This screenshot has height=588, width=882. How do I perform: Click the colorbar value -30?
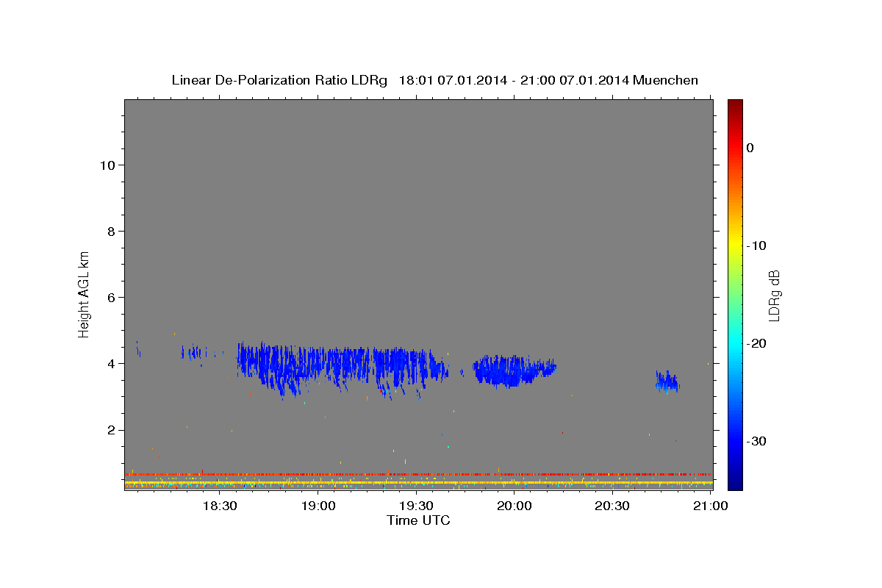[x=756, y=441]
